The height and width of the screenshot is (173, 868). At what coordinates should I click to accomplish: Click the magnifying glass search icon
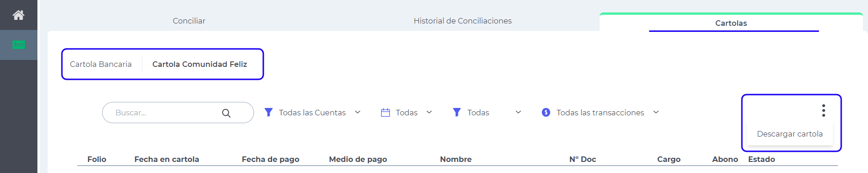coord(226,113)
